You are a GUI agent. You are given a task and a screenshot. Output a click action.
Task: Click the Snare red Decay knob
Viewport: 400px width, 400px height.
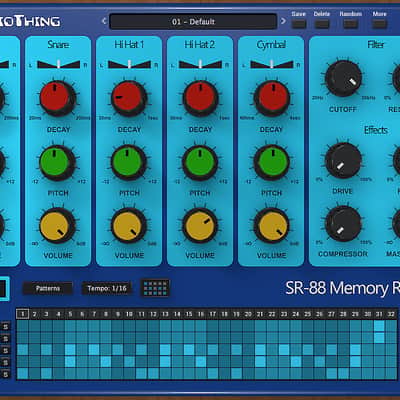[58, 98]
